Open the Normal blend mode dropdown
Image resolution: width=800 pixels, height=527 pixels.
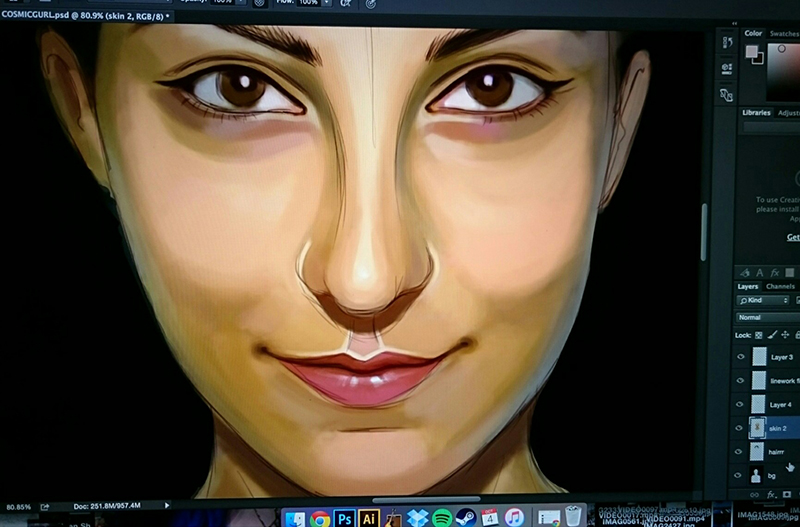pos(768,317)
